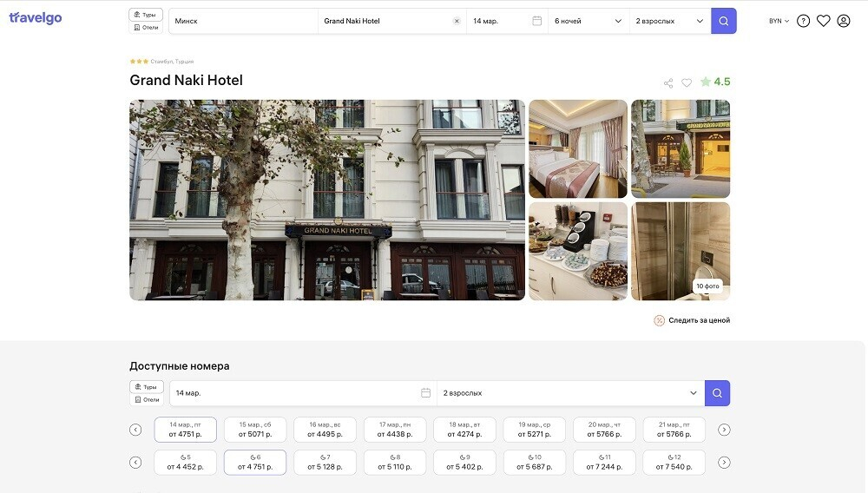Open the help question mark icon
The image size is (868, 493).
pyautogui.click(x=803, y=21)
